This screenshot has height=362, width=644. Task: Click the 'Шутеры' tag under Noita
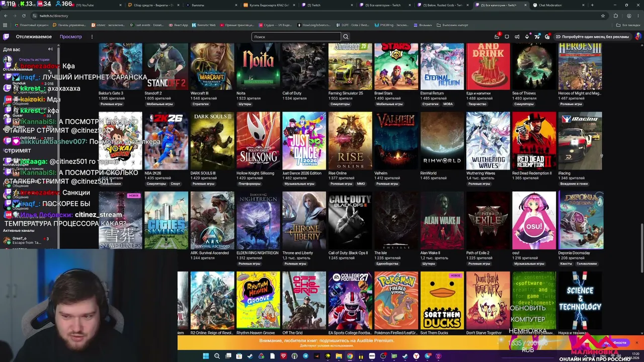coord(245,104)
